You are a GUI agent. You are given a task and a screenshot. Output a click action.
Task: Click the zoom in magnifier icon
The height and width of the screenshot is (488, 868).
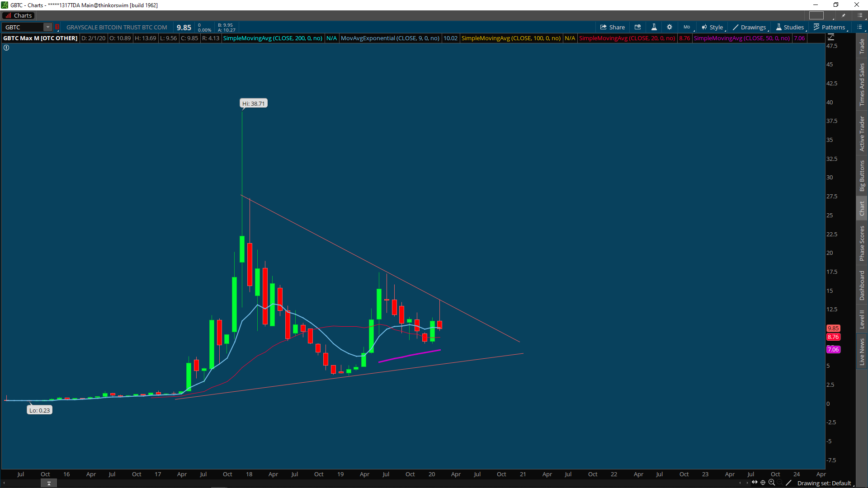(x=772, y=483)
